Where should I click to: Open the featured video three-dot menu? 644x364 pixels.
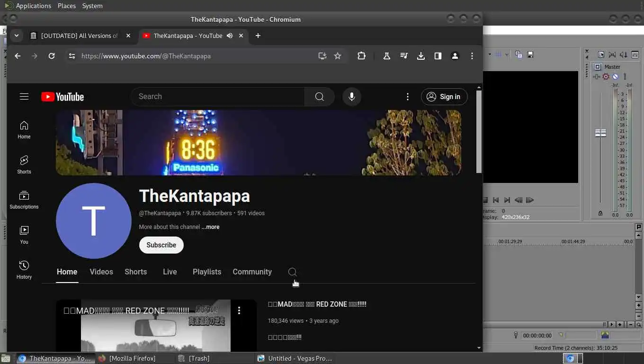[x=239, y=310]
